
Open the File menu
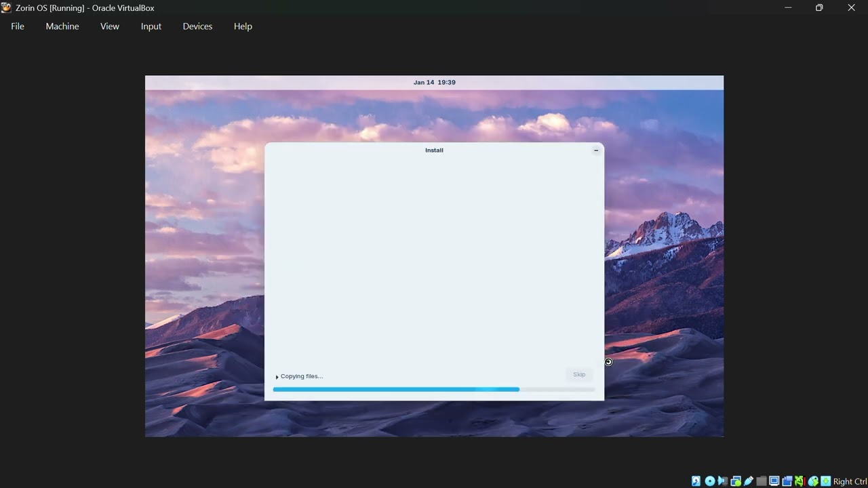click(18, 26)
